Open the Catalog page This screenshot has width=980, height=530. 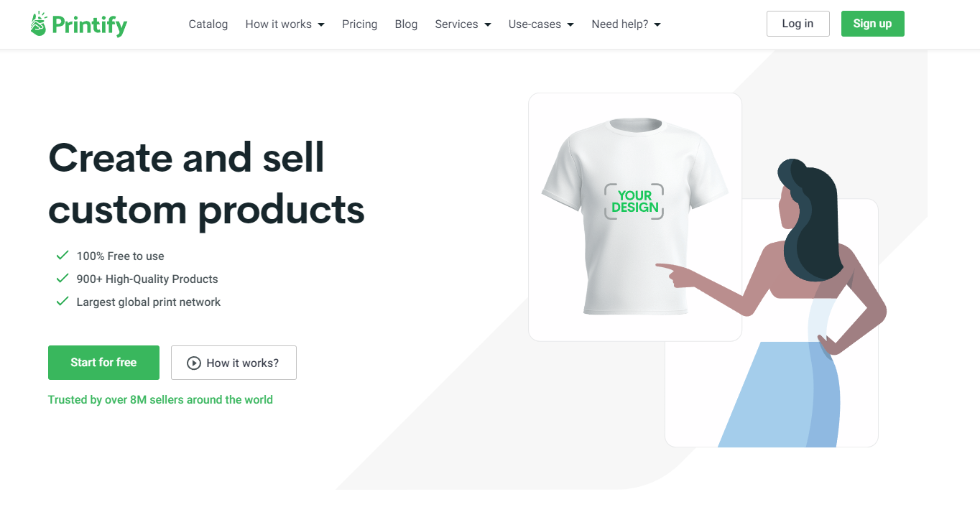coord(208,24)
